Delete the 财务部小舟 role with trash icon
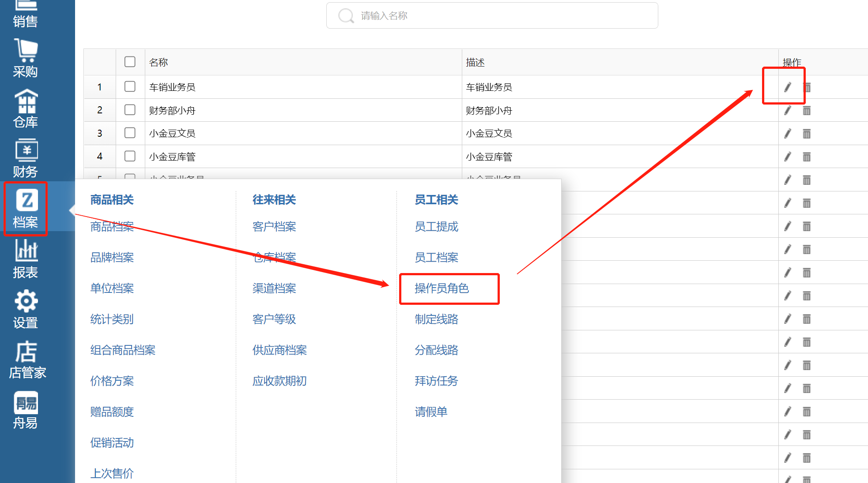Viewport: 868px width, 483px height. (807, 111)
